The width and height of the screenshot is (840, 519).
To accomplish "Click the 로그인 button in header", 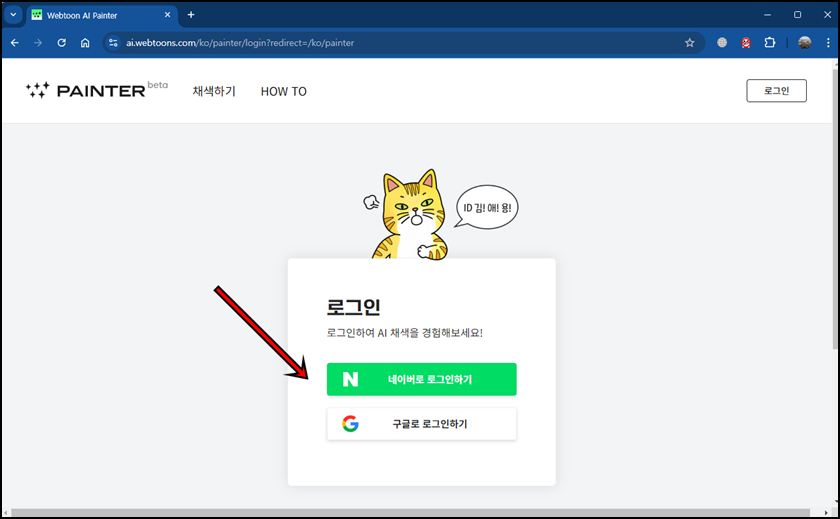I will [776, 91].
